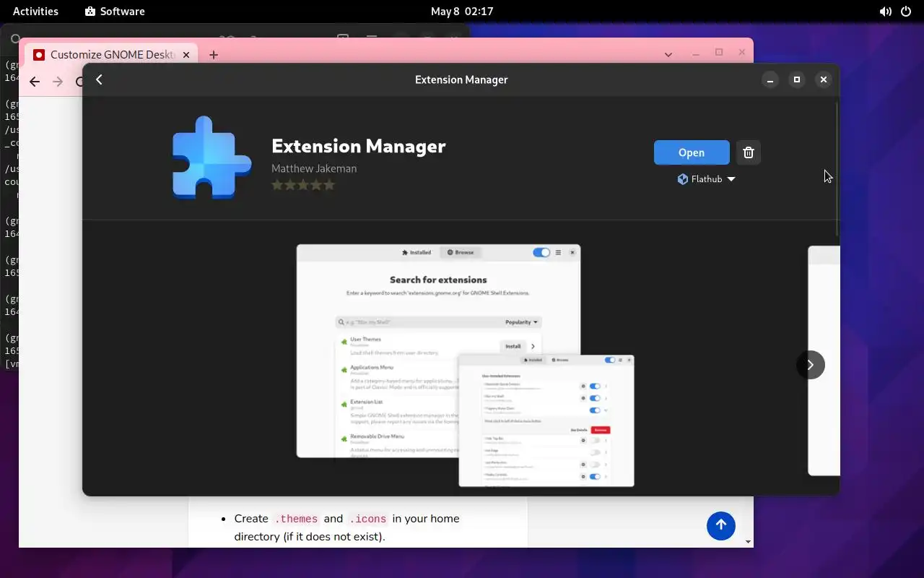The width and height of the screenshot is (924, 578).
Task: Close the Customize GNOME Desktop tab
Action: pyautogui.click(x=186, y=54)
